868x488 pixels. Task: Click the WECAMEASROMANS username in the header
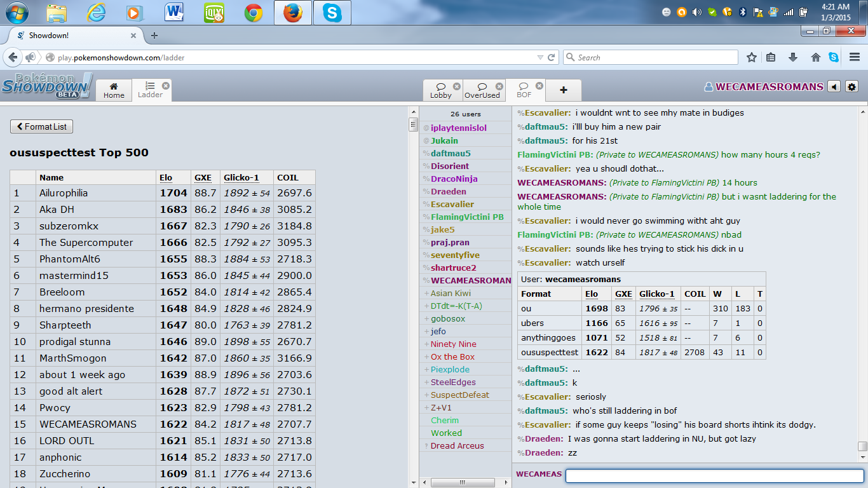[x=769, y=87]
